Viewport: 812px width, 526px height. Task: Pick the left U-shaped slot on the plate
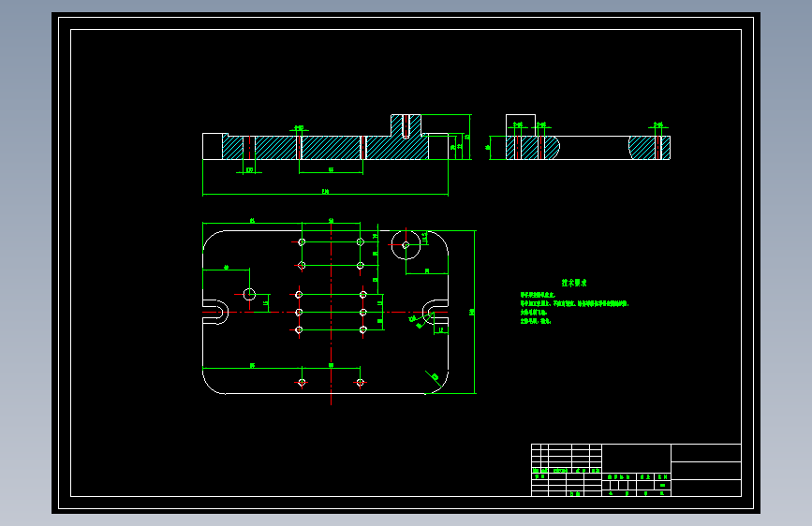215,313
